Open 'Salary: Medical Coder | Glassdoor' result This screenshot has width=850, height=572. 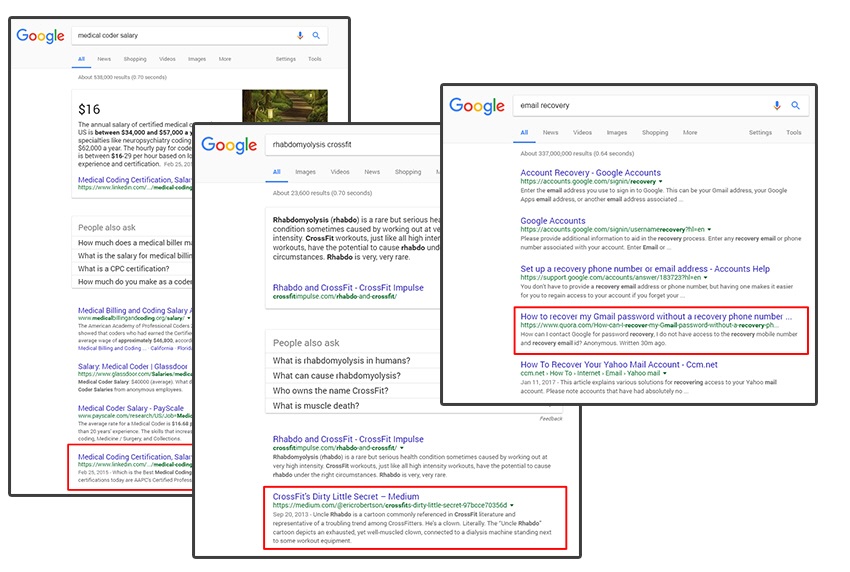(133, 367)
